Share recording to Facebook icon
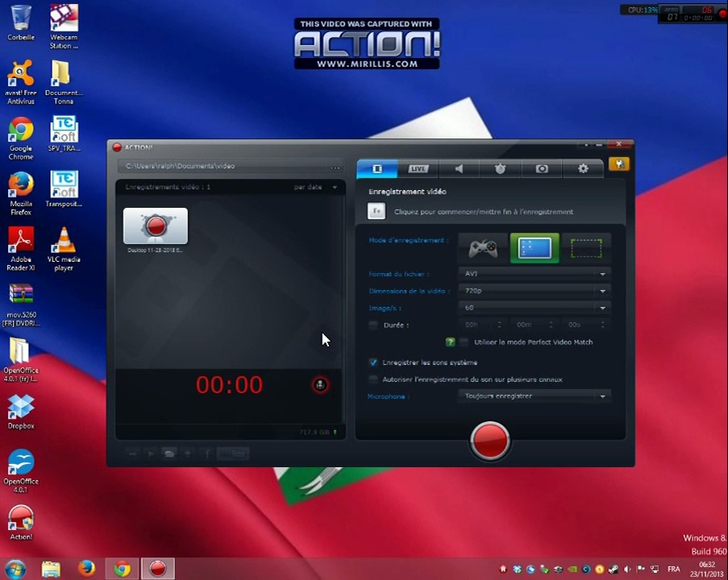 [x=207, y=454]
